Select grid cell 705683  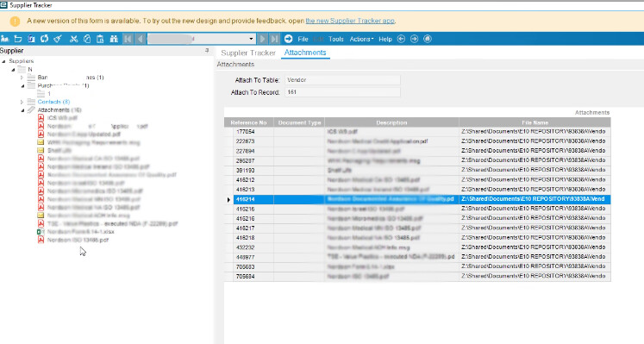253,266
